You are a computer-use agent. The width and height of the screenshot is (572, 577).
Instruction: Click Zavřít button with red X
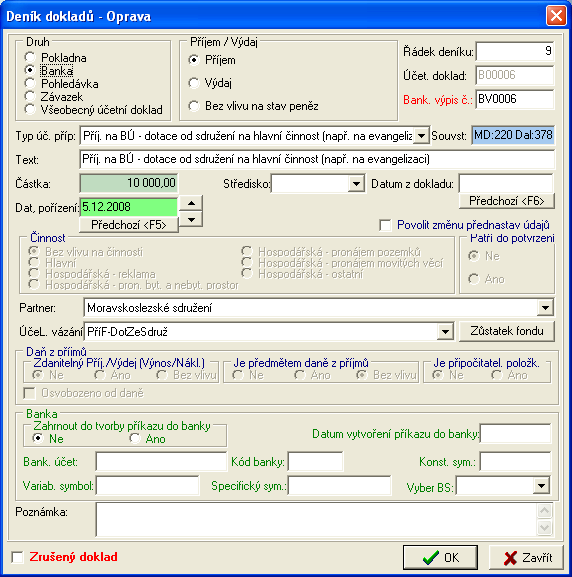pyautogui.click(x=526, y=557)
